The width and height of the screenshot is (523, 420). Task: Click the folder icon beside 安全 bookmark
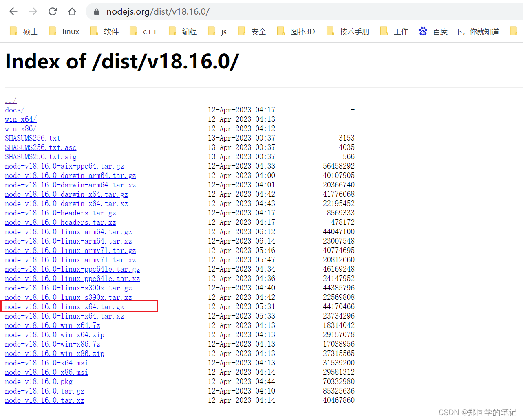pos(242,31)
